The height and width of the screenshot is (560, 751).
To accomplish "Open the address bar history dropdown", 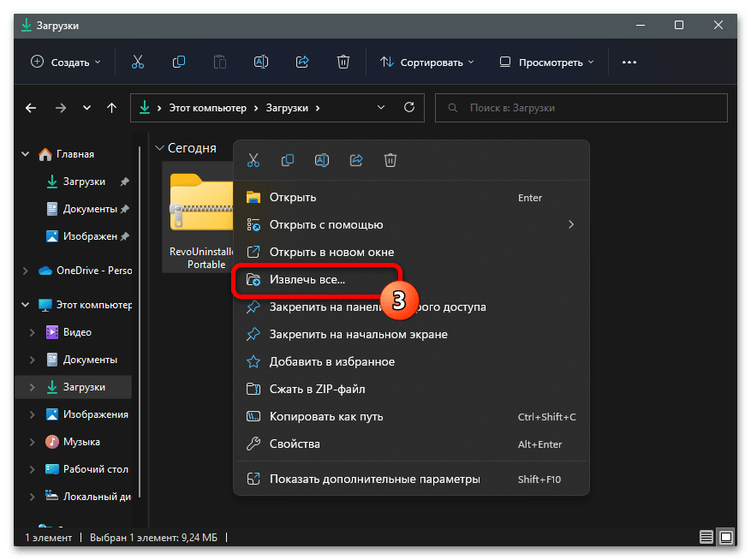I will [x=381, y=108].
